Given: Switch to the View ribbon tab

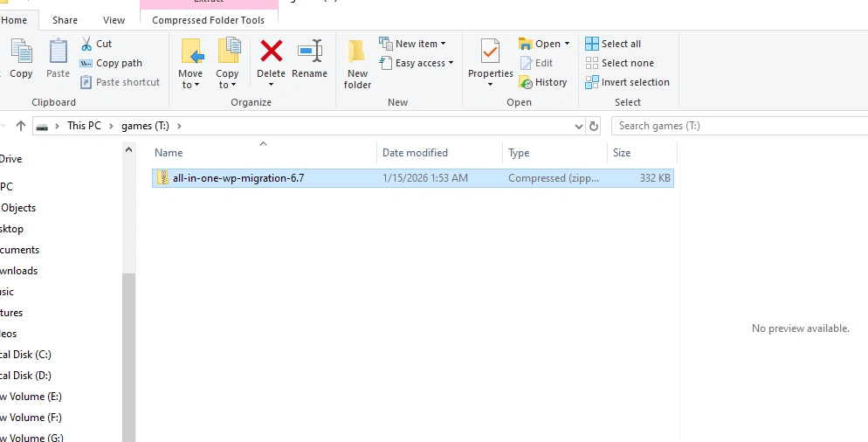Looking at the screenshot, I should click(x=114, y=20).
